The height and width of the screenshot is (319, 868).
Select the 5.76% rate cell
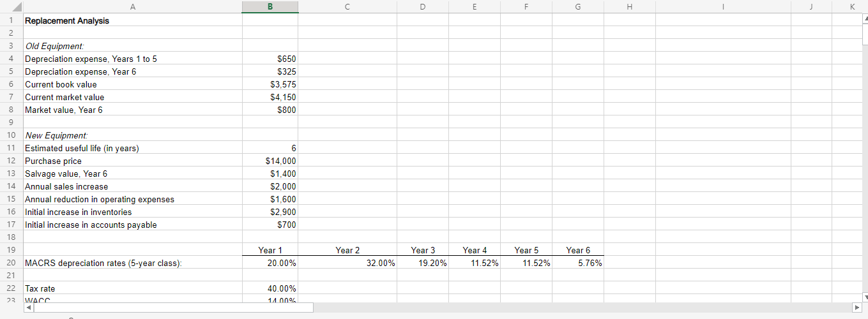(x=577, y=263)
